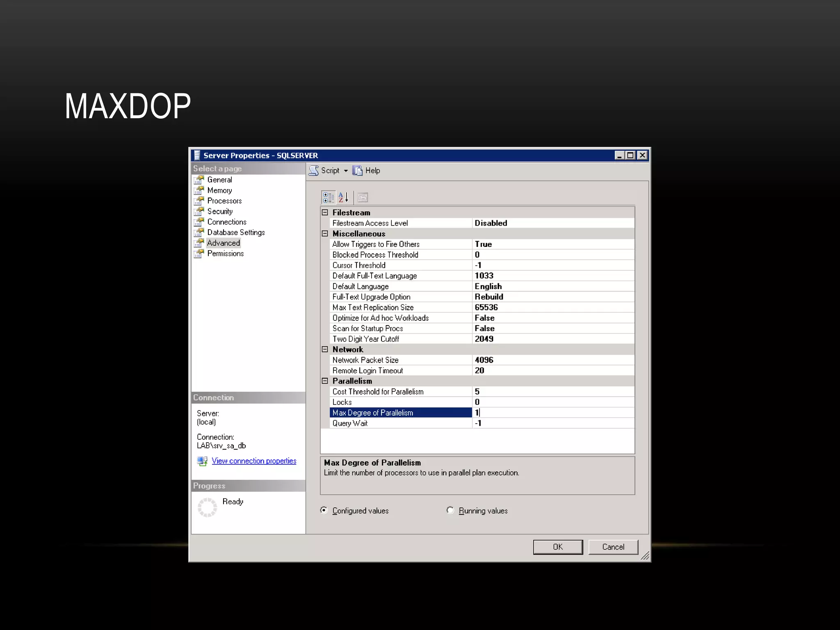Image resolution: width=840 pixels, height=630 pixels.
Task: Maximize the Server Properties window
Action: coord(630,155)
